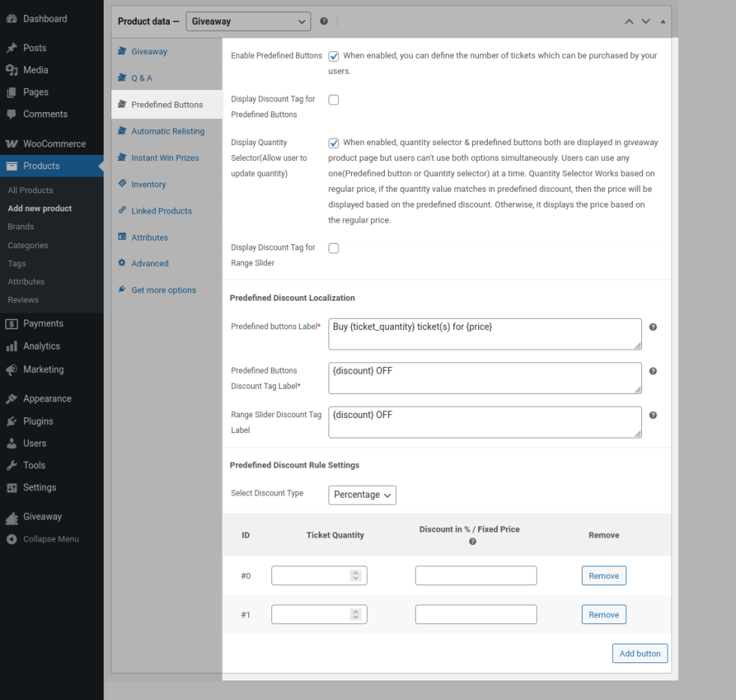Viewport: 736px width, 700px height.
Task: Click Discount value input for row #1
Action: (x=476, y=614)
